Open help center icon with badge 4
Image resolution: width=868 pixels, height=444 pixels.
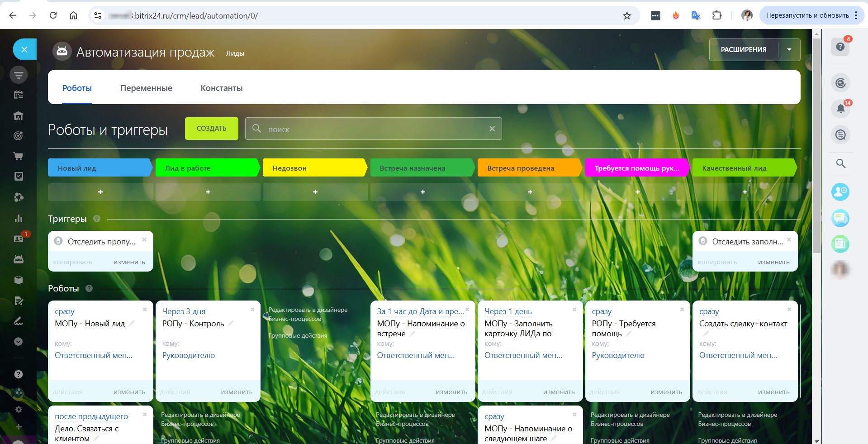click(x=840, y=47)
